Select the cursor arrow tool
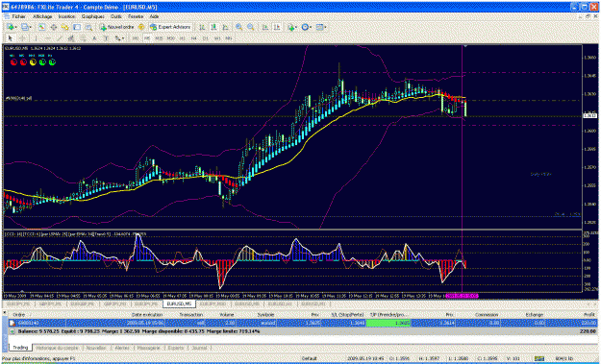 (11, 38)
